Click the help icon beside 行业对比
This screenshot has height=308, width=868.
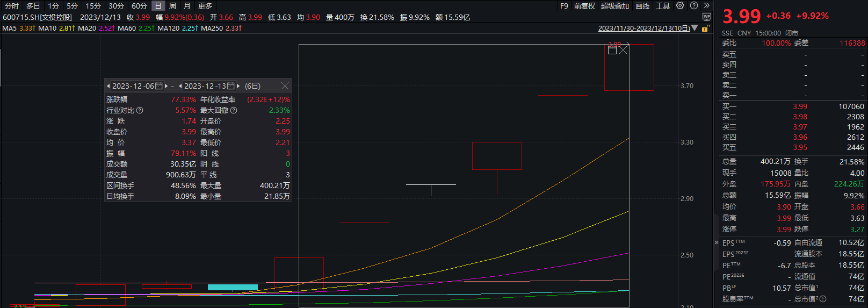(140, 110)
